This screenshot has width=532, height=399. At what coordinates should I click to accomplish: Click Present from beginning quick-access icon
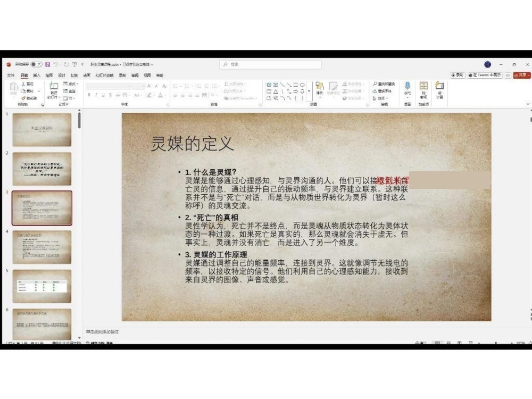coord(74,64)
